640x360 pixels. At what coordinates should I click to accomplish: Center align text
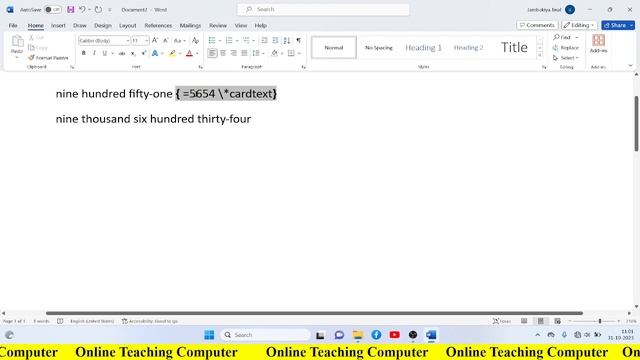click(223, 53)
